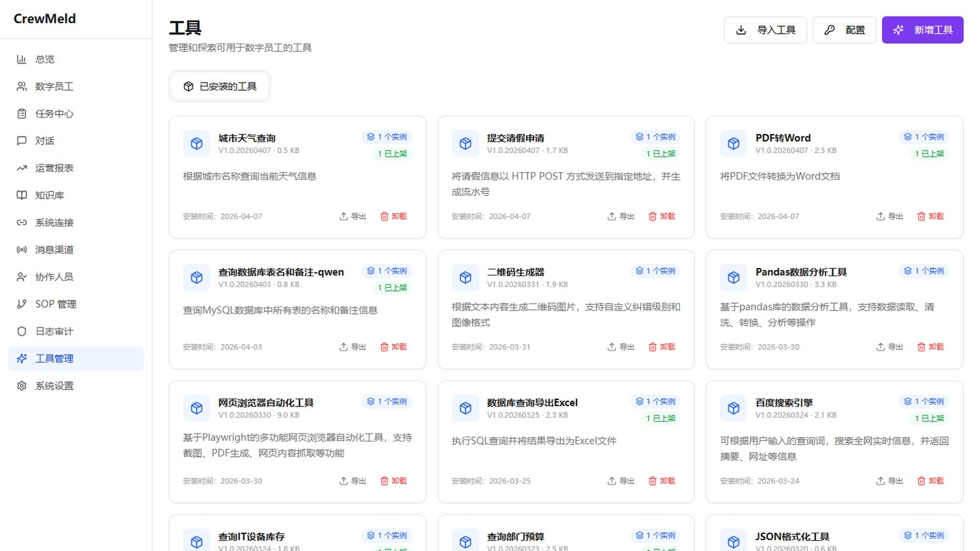Click 导入工具 button
This screenshot has height=551, width=980.
[765, 30]
